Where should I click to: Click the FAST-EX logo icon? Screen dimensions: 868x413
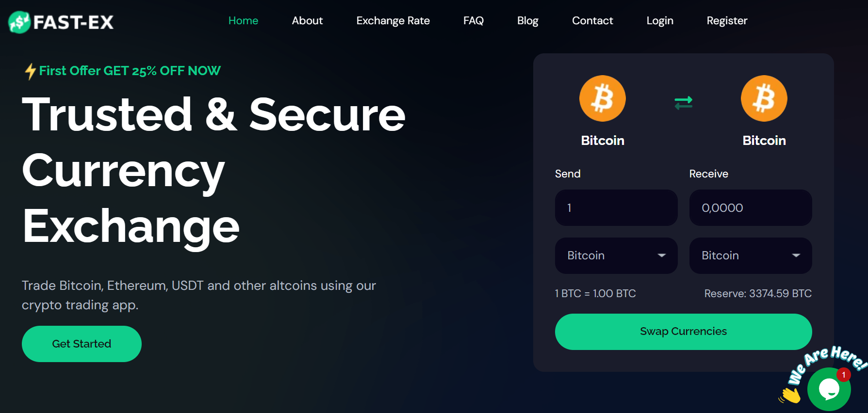(19, 22)
